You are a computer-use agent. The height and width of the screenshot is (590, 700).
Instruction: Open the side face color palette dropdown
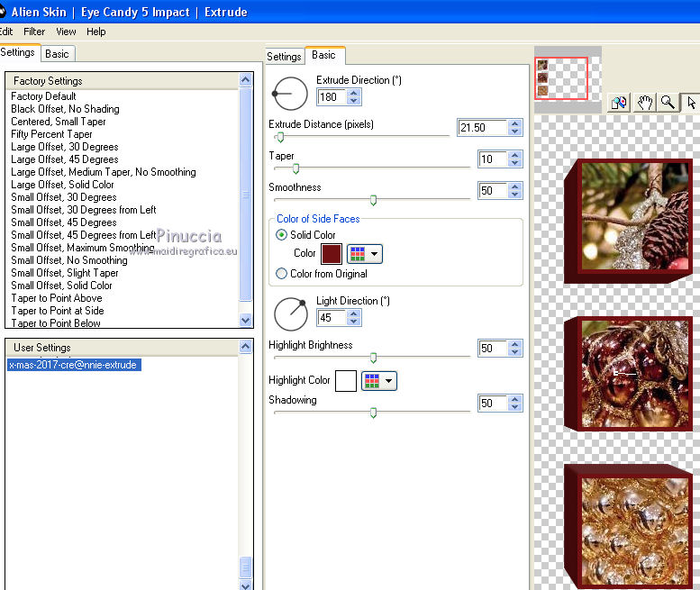364,254
